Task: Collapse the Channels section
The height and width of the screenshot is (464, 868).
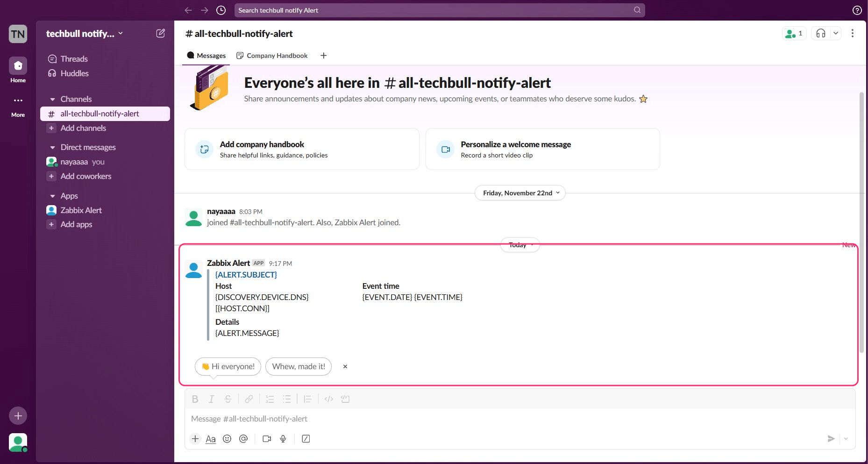Action: [x=53, y=99]
